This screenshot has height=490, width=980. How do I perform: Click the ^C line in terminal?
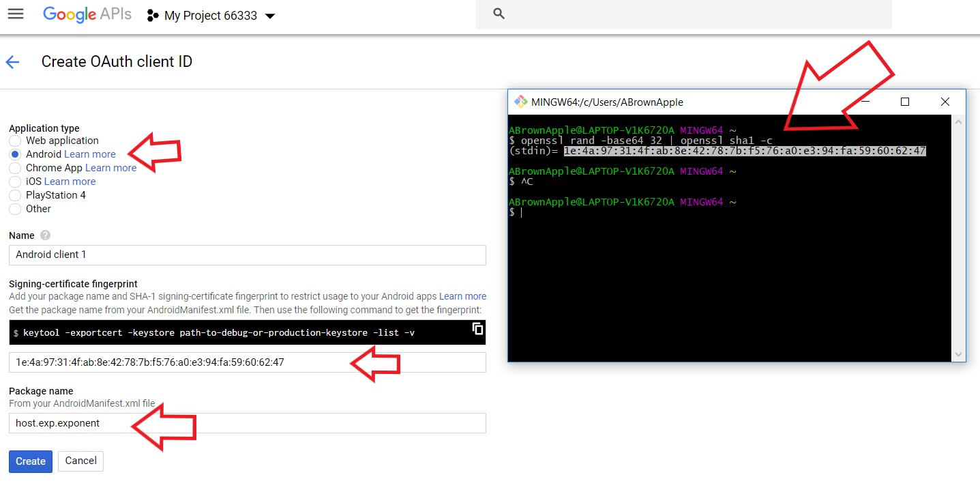[526, 182]
